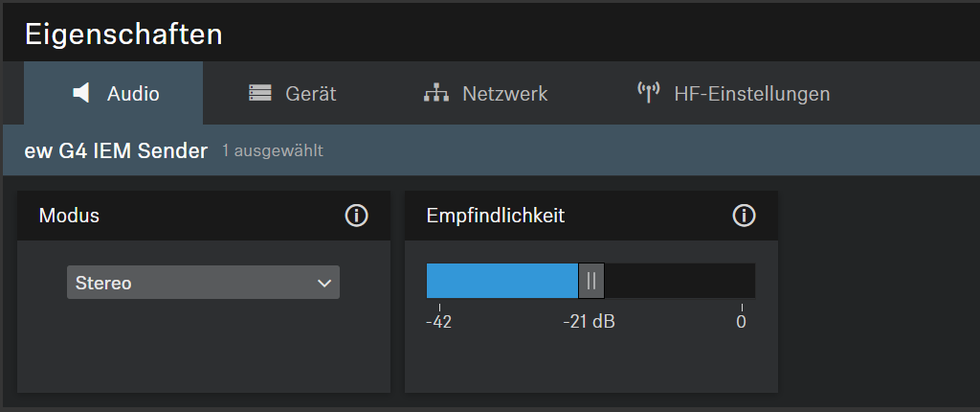Screen dimensions: 980x412
Task: Click the device rack icon beside Gerät
Action: pyautogui.click(x=259, y=93)
